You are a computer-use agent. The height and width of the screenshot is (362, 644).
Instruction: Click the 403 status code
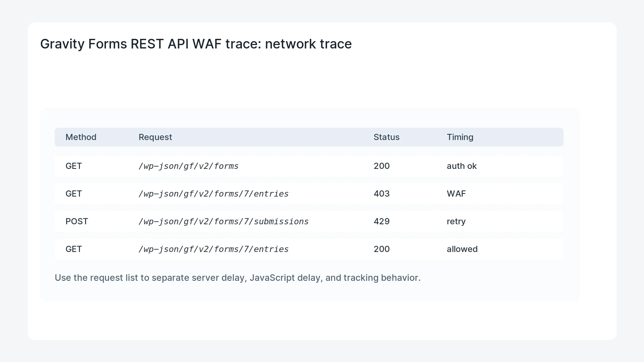381,194
